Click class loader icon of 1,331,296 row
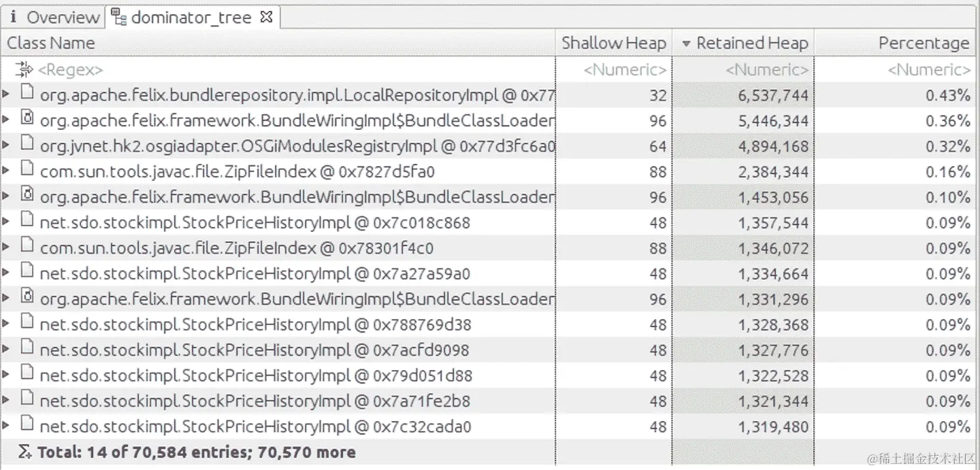980x470 pixels. pyautogui.click(x=27, y=297)
